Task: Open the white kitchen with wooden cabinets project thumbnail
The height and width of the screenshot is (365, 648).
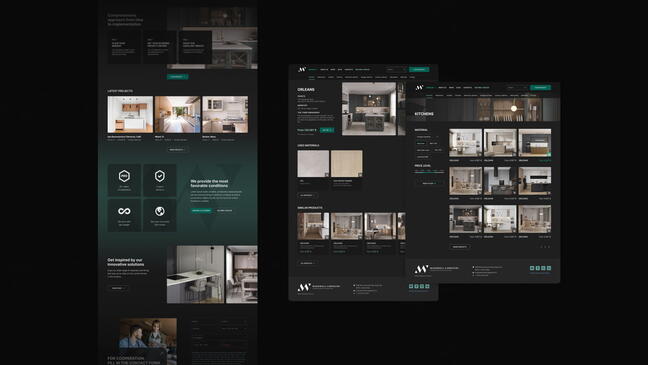Action: click(x=130, y=115)
